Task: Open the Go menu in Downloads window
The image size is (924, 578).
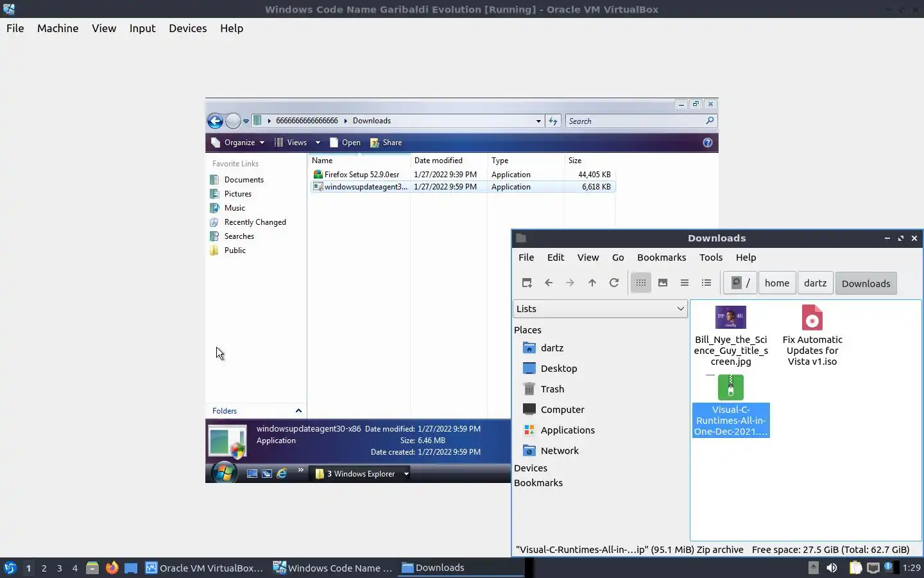Action: tap(618, 258)
